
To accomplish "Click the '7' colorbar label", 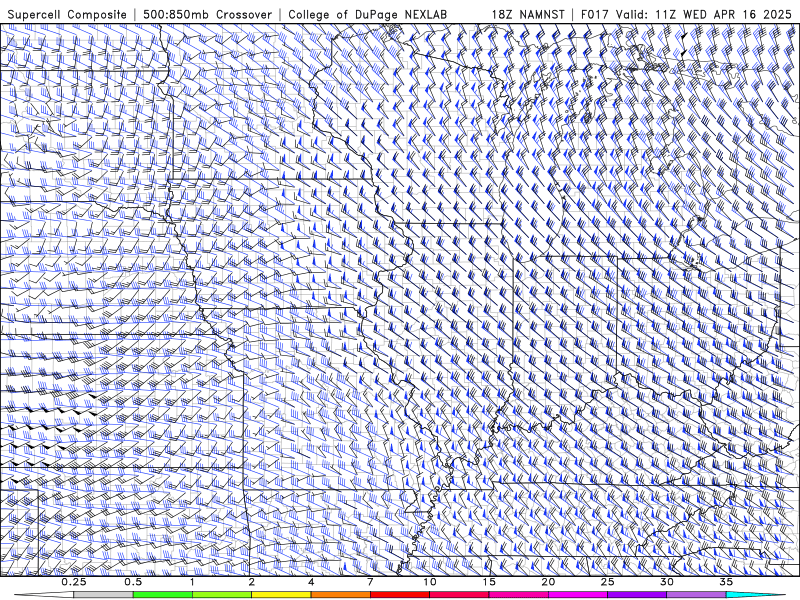I will click(370, 582).
